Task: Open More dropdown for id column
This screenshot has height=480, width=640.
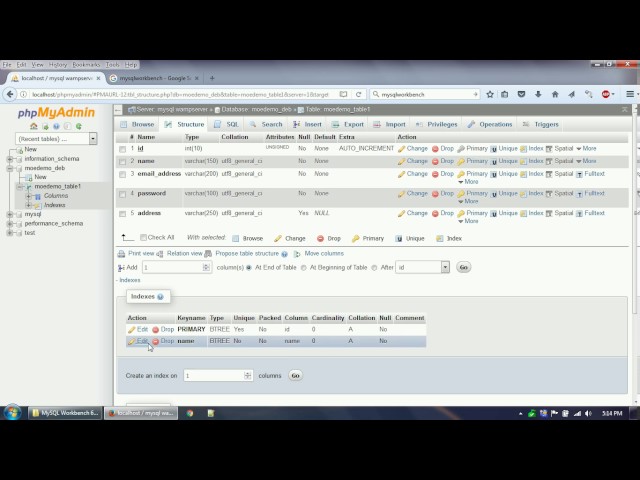Action: click(586, 149)
